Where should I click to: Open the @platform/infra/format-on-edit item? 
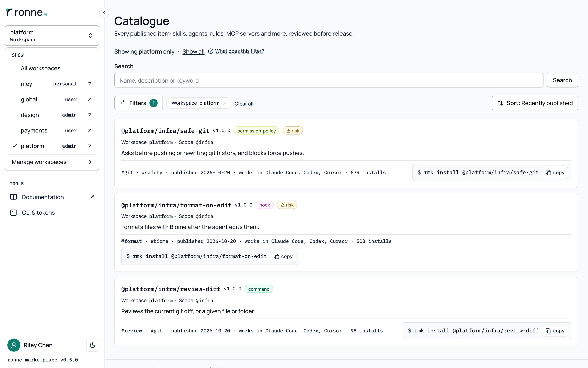point(176,205)
